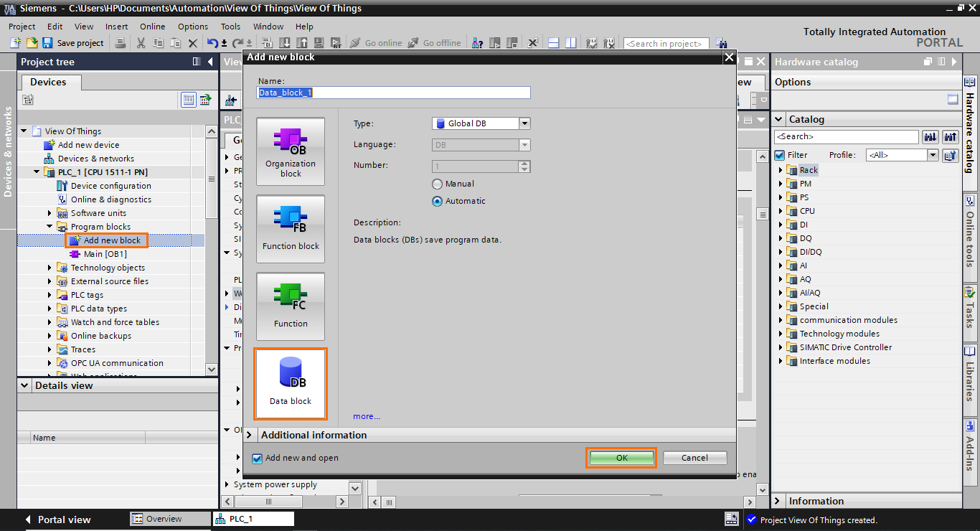
Task: Confirm the dialog with OK
Action: coord(621,458)
